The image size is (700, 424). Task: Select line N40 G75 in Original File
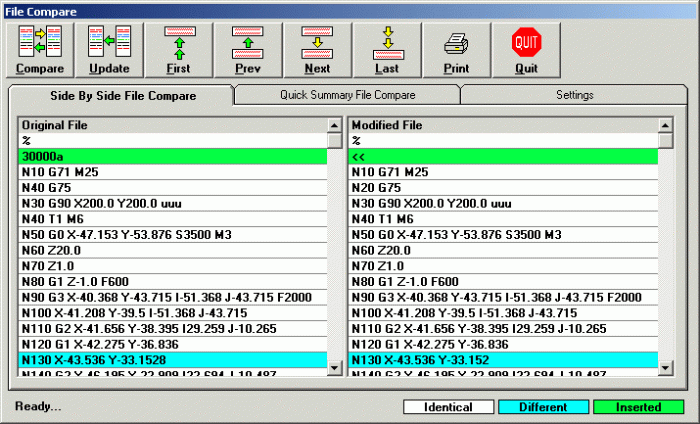[173, 187]
